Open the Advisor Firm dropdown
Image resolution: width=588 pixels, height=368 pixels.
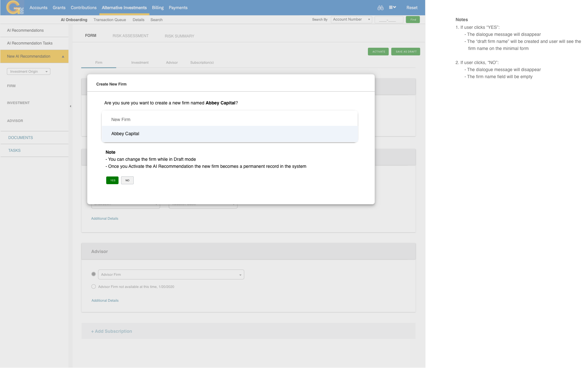(171, 275)
